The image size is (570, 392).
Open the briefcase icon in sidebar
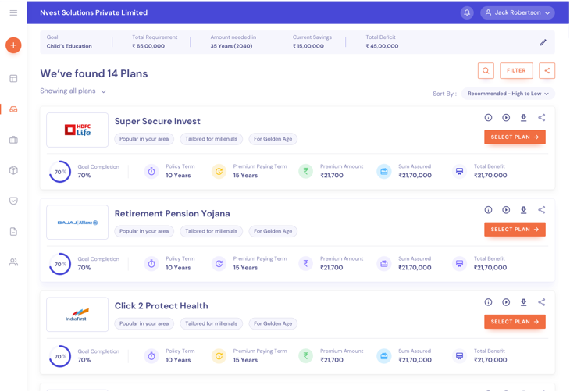coord(13,140)
